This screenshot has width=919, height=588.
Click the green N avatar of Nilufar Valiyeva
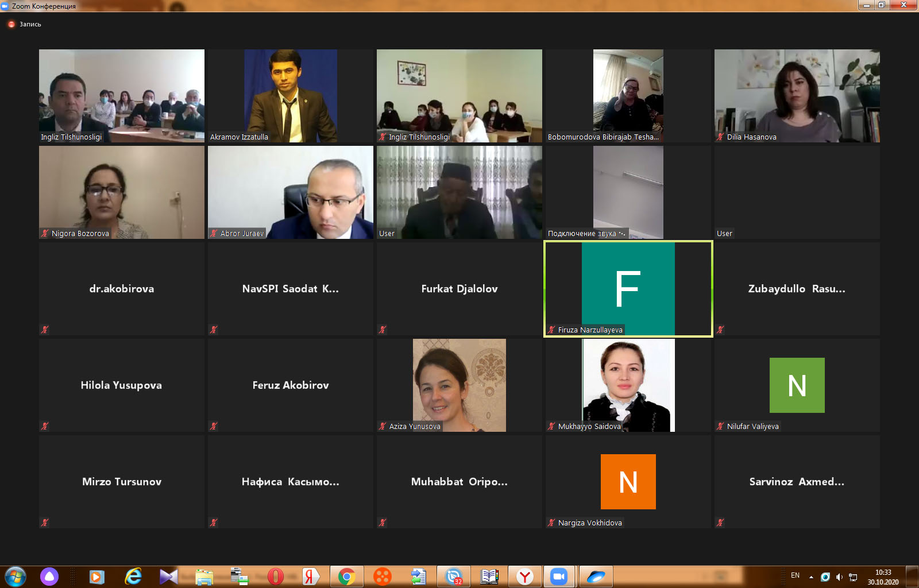(797, 385)
